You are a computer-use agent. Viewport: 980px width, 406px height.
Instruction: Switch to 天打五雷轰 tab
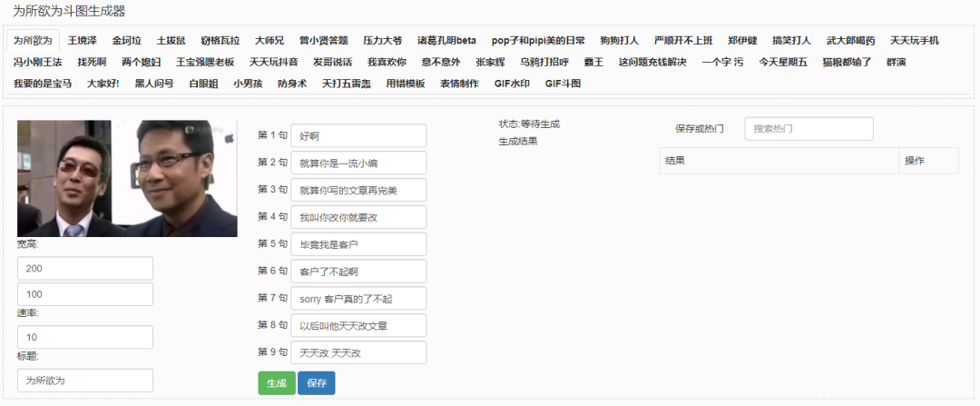click(347, 84)
